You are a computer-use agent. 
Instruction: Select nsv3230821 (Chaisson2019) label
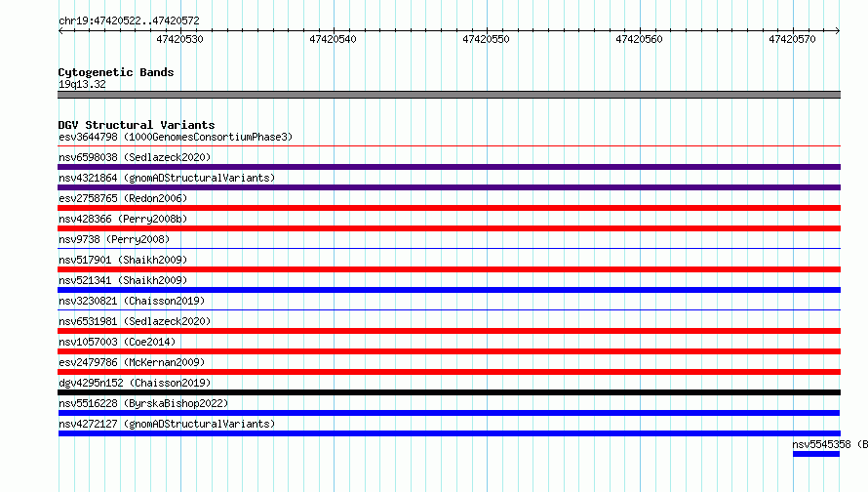click(x=132, y=301)
